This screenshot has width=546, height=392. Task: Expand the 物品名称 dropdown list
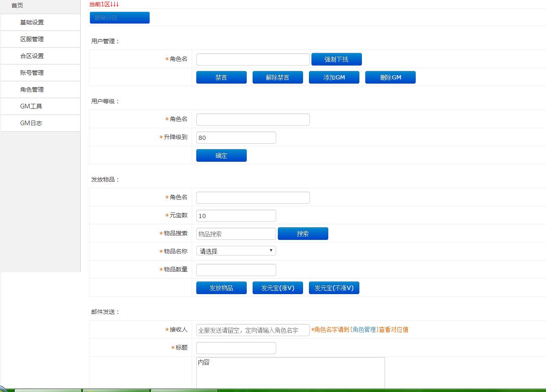[x=236, y=251]
